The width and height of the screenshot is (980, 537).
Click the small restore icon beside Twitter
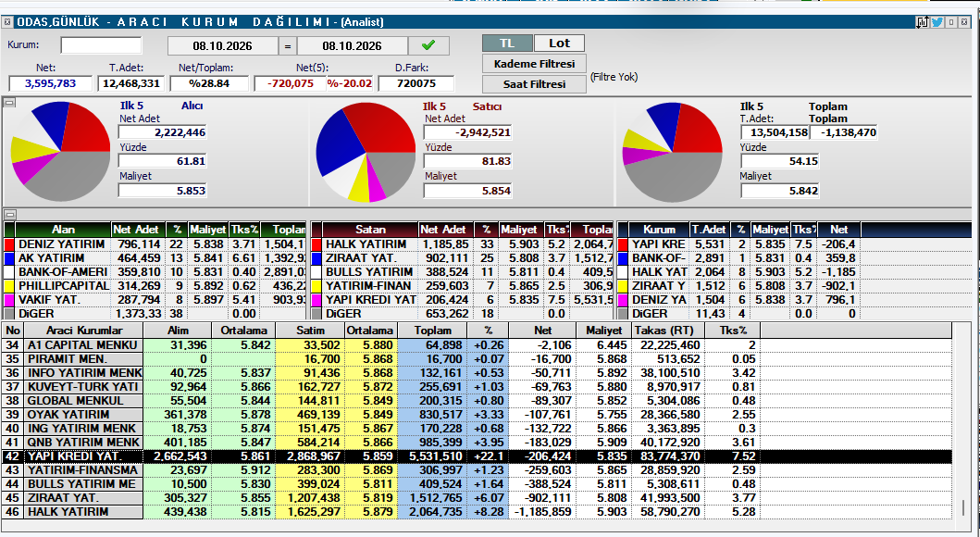[951, 22]
